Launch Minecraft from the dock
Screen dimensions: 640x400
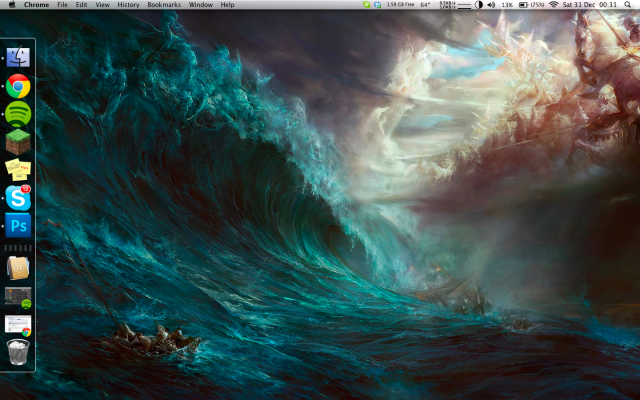(18, 142)
